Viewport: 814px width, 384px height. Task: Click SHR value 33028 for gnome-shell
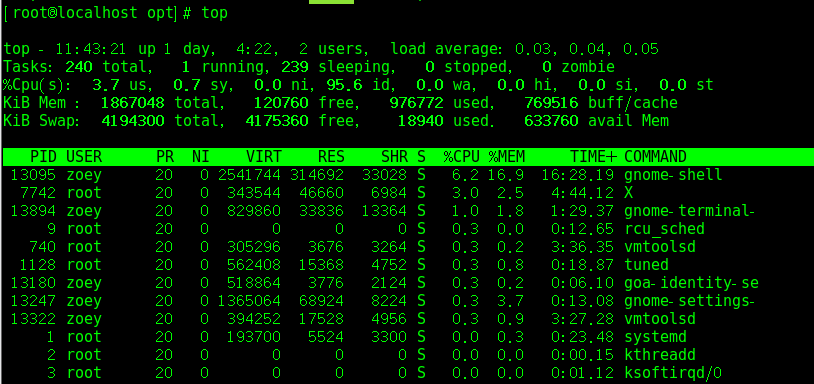point(385,175)
